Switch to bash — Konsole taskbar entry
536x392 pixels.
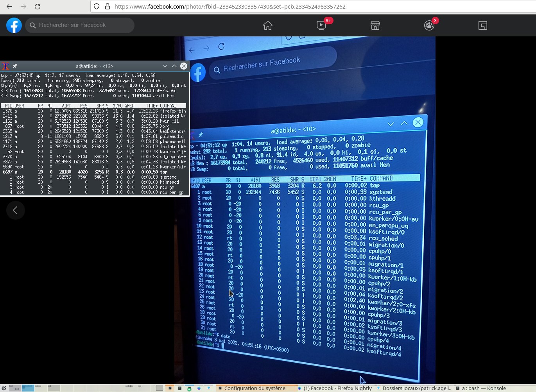pyautogui.click(x=483, y=388)
